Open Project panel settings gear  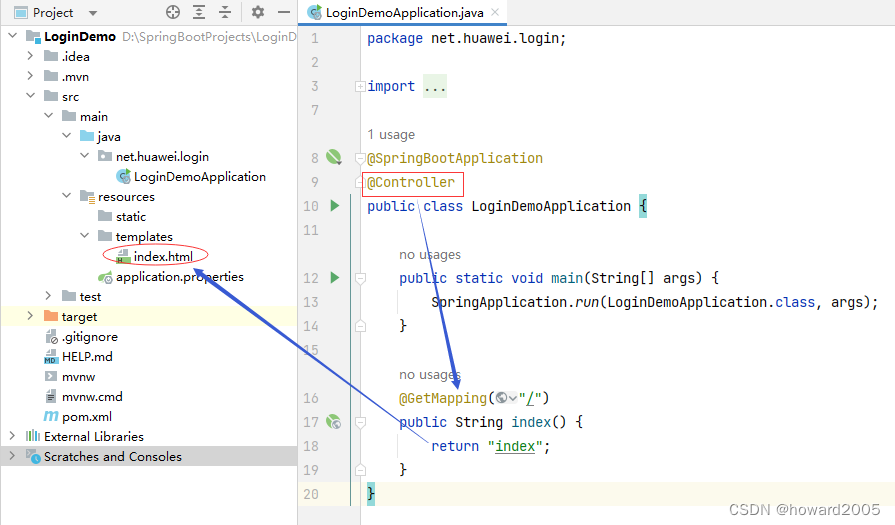click(x=258, y=12)
